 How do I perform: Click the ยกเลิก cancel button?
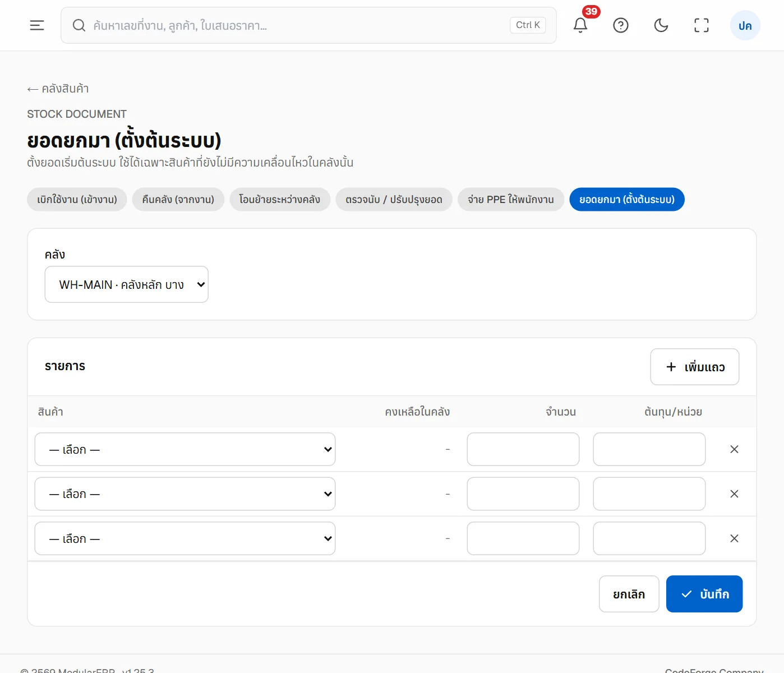[629, 594]
